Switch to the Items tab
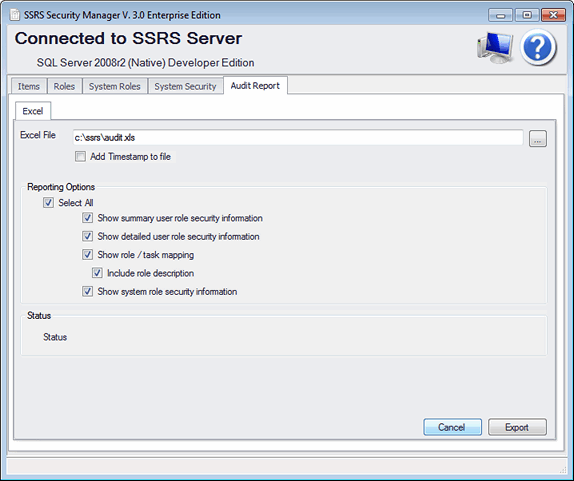 click(x=29, y=86)
